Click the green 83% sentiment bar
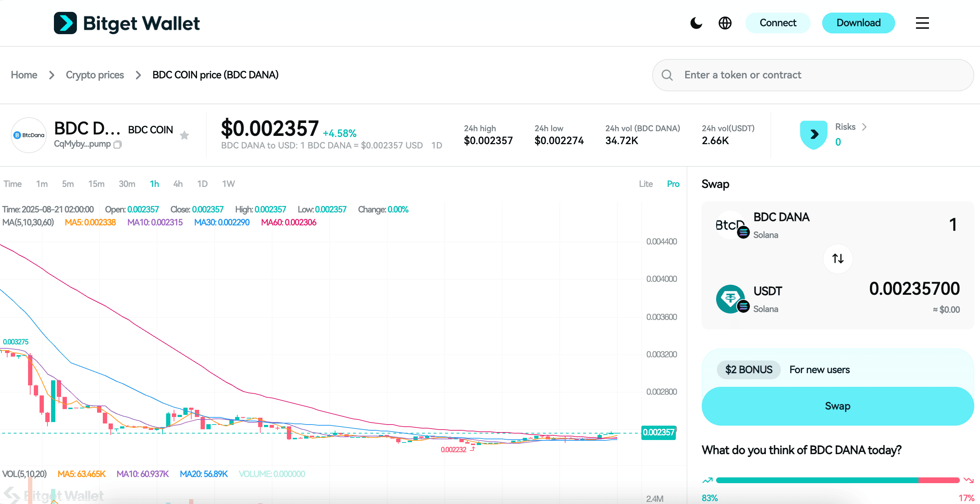 pos(817,480)
